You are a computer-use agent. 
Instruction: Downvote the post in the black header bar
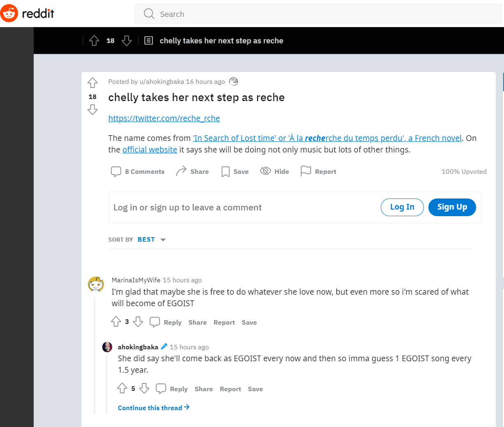click(127, 41)
